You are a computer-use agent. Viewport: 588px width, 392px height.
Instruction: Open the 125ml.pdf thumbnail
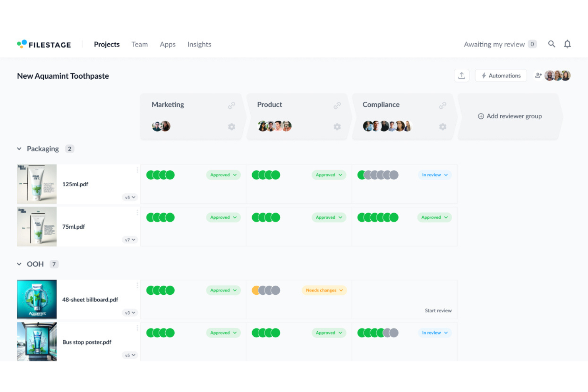coord(37,184)
